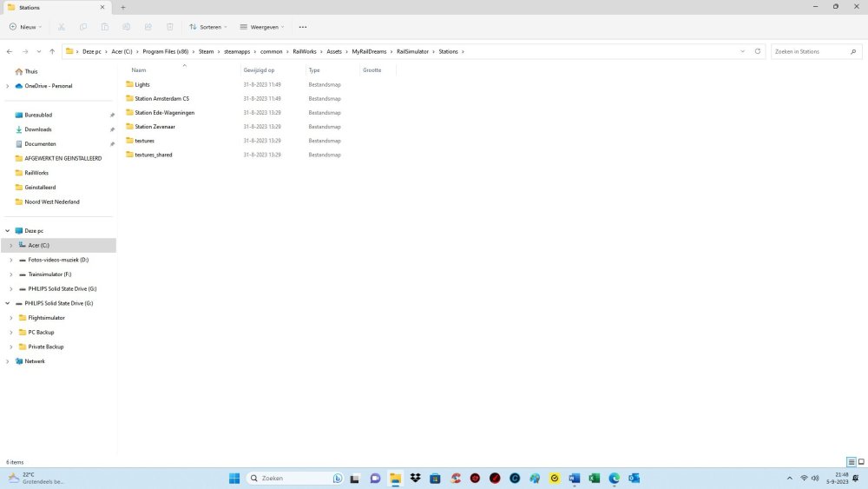Click RailWorks in the address breadcrumb
868x489 pixels.
304,52
